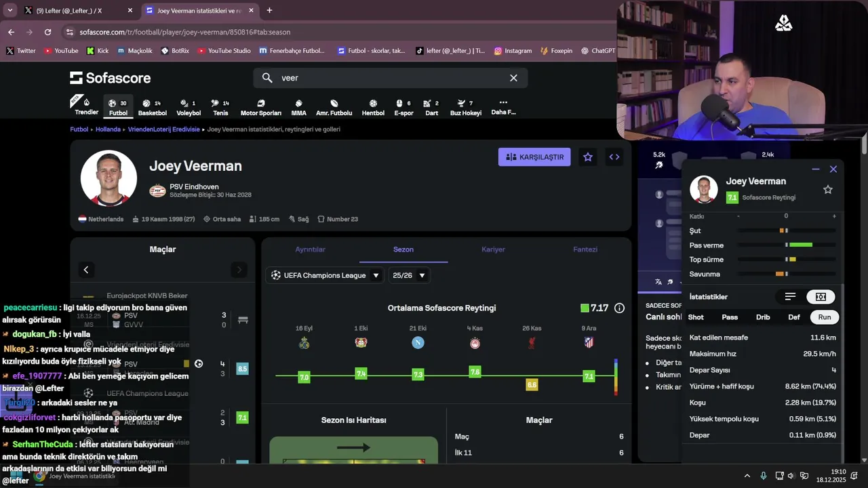Minimize the Joey Veerman popup card
The image size is (868, 488).
pos(816,169)
